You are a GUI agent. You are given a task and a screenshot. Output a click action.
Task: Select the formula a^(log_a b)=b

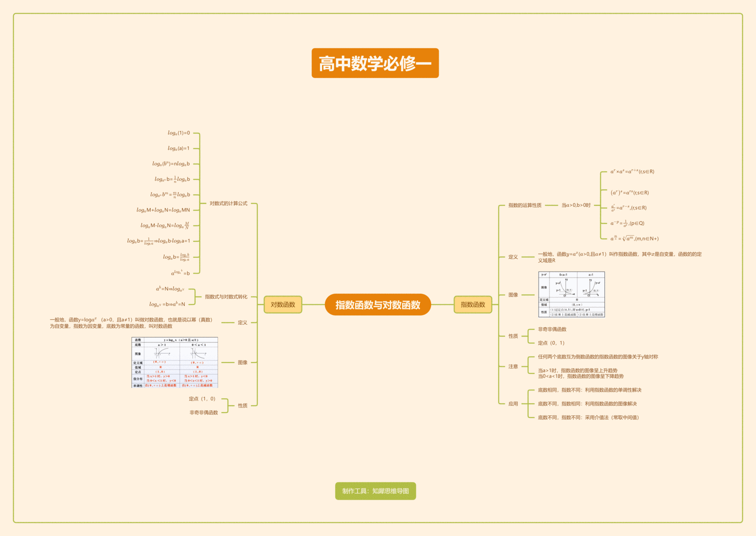(x=180, y=273)
